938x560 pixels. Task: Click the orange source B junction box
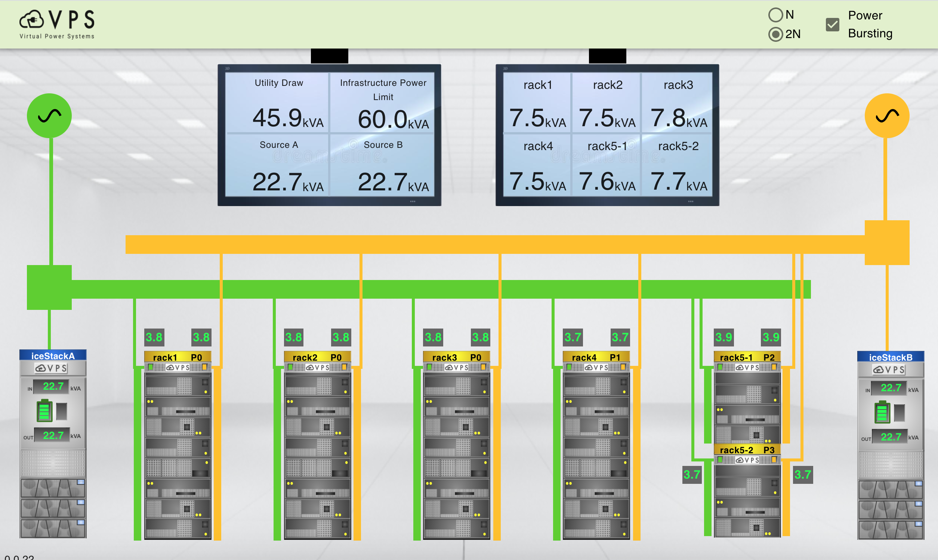click(x=887, y=243)
